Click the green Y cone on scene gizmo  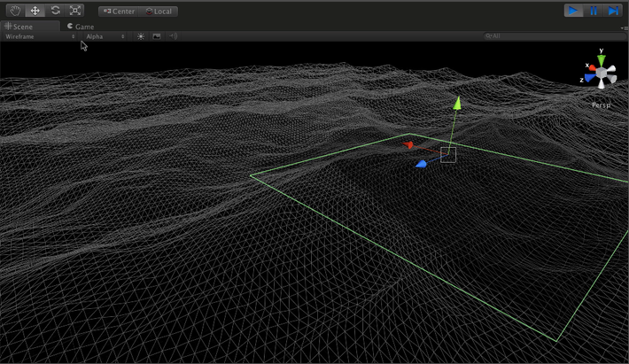point(601,60)
